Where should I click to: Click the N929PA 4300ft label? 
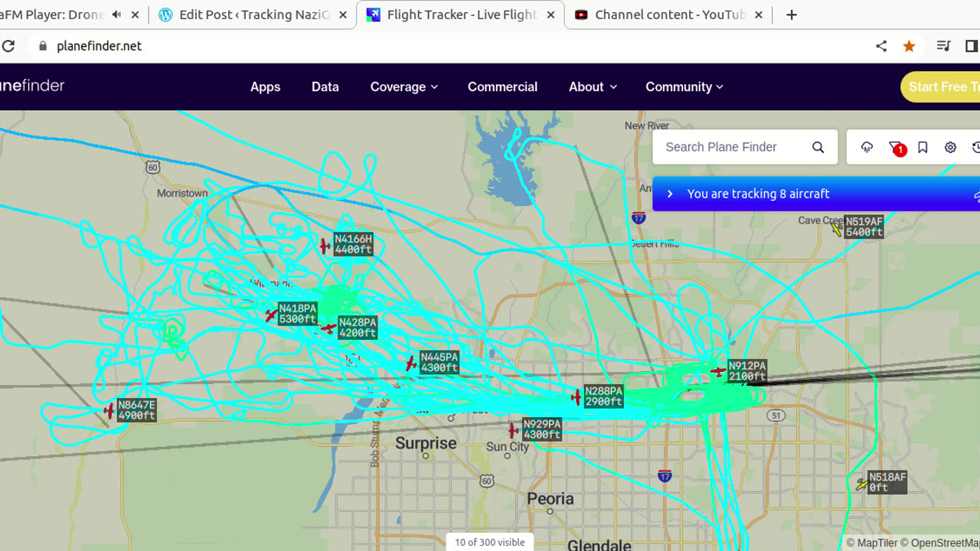541,429
